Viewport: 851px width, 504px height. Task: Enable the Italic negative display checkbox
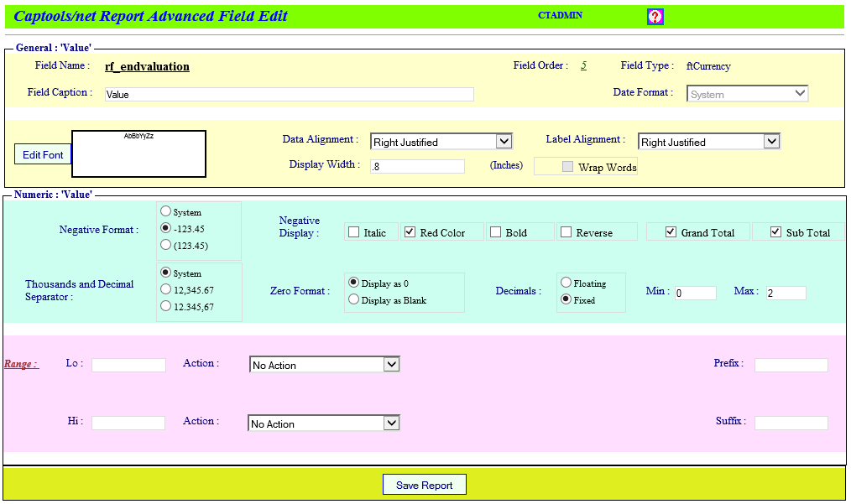point(353,231)
